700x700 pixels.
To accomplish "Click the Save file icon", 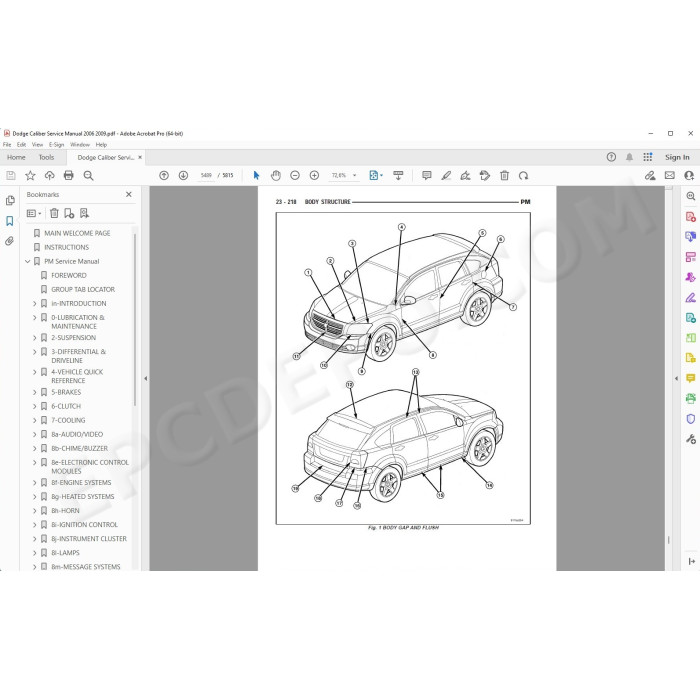I will click(x=11, y=175).
